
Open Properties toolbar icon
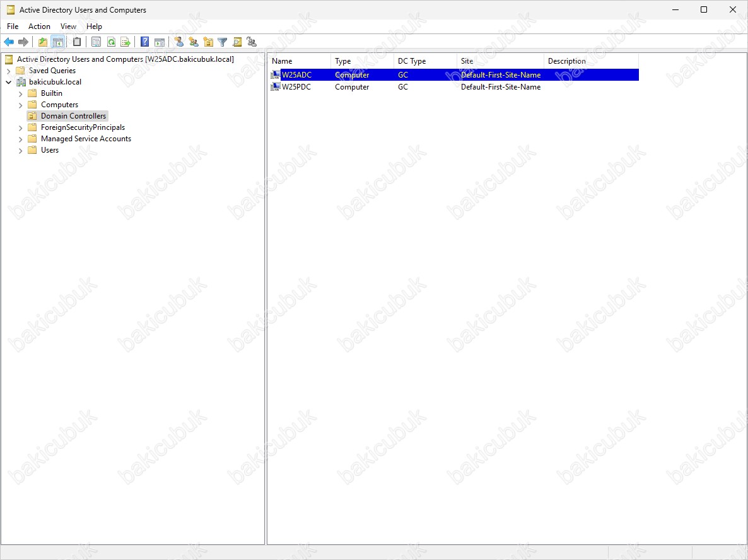point(96,42)
